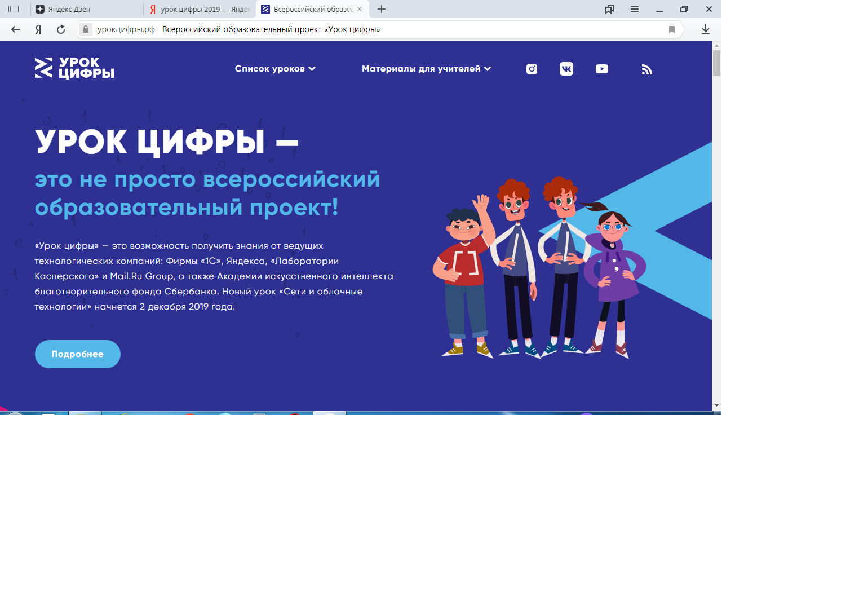The width and height of the screenshot is (868, 609).
Task: Switch to урок цифры 2019 tab
Action: pyautogui.click(x=200, y=9)
